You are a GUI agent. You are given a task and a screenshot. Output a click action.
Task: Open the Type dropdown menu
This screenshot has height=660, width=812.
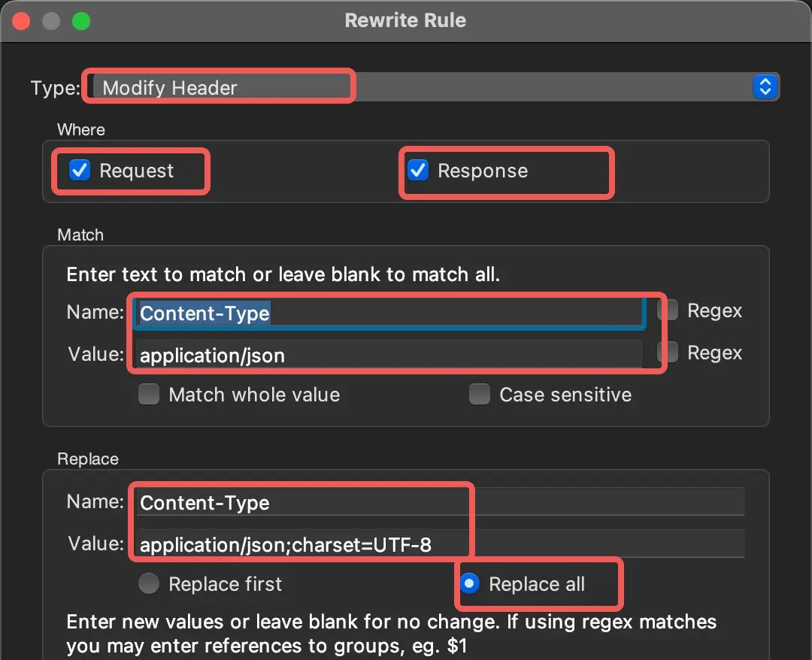pyautogui.click(x=421, y=87)
